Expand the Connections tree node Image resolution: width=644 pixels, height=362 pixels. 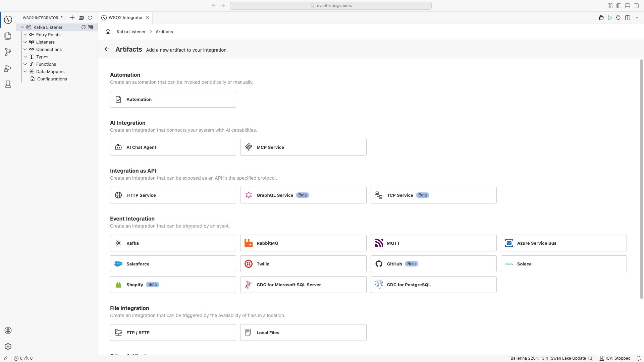25,49
